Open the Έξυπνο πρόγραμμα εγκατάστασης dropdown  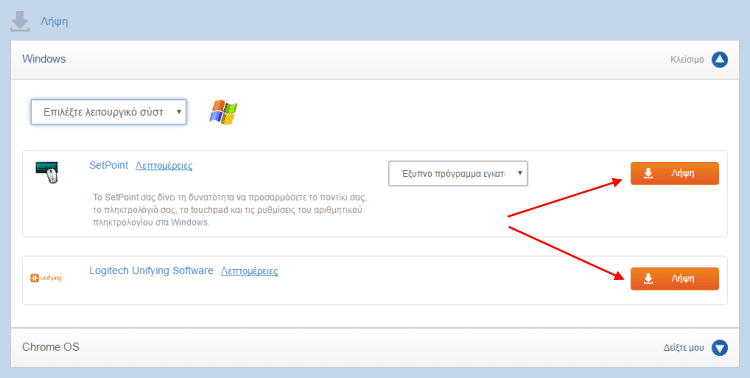click(x=458, y=174)
